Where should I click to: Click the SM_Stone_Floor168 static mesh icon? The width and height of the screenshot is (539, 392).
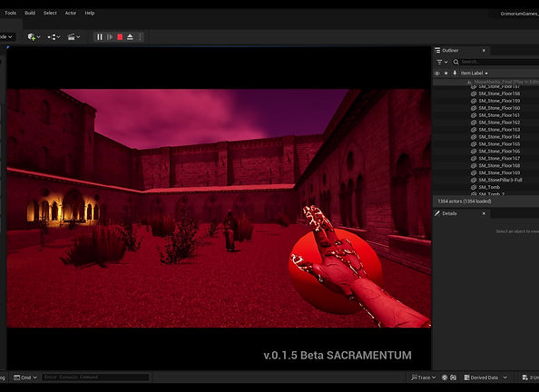(x=474, y=166)
